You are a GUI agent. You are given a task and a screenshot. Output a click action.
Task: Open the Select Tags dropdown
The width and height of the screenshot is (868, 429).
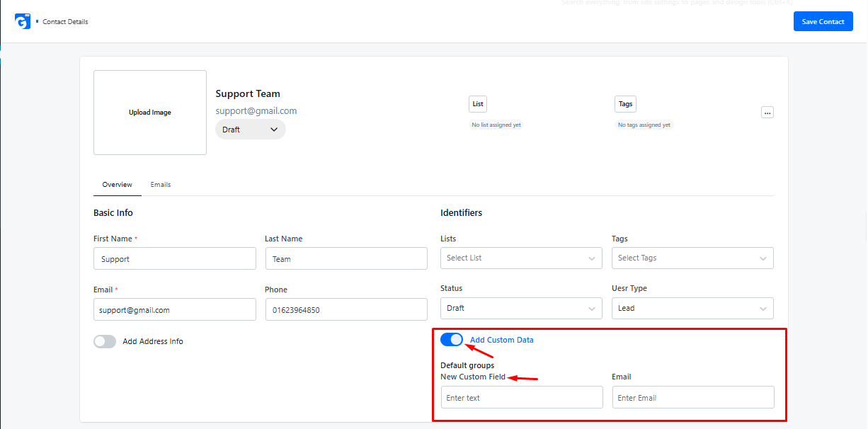692,258
